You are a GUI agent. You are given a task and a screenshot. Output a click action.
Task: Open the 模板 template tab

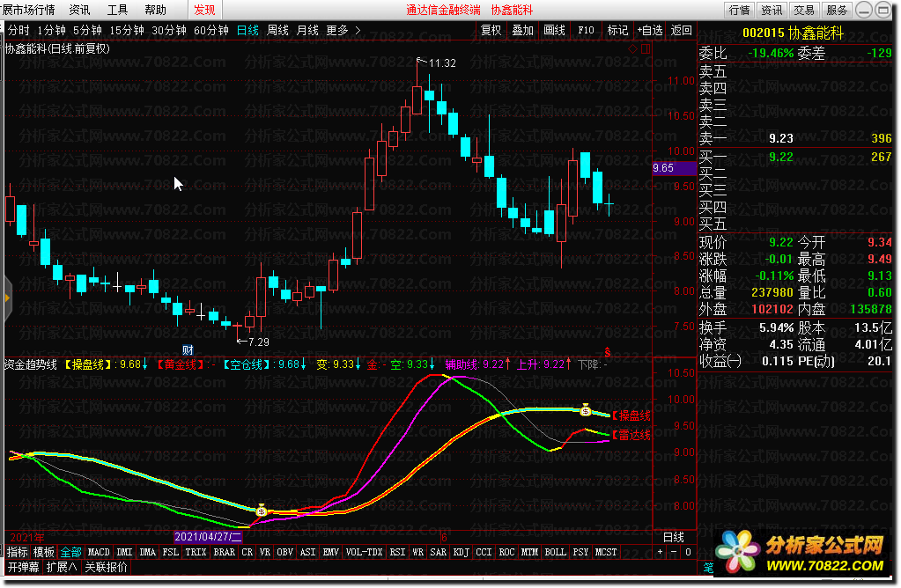pyautogui.click(x=44, y=552)
